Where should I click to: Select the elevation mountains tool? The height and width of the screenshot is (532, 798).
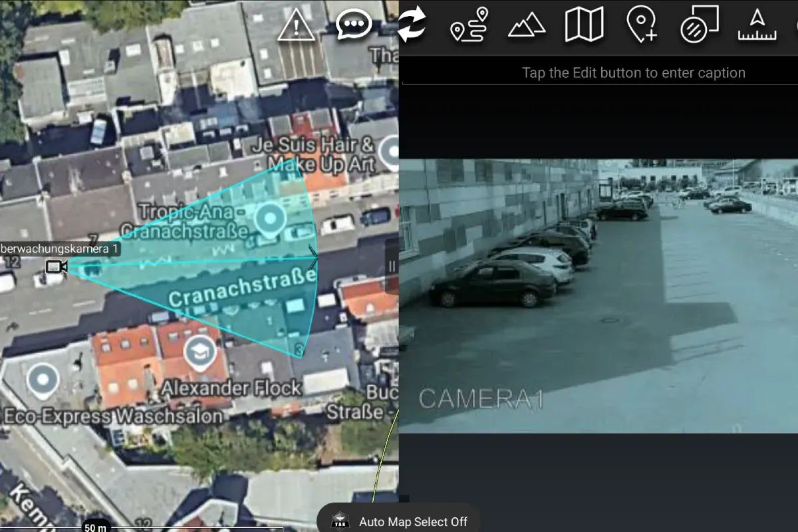click(x=527, y=26)
